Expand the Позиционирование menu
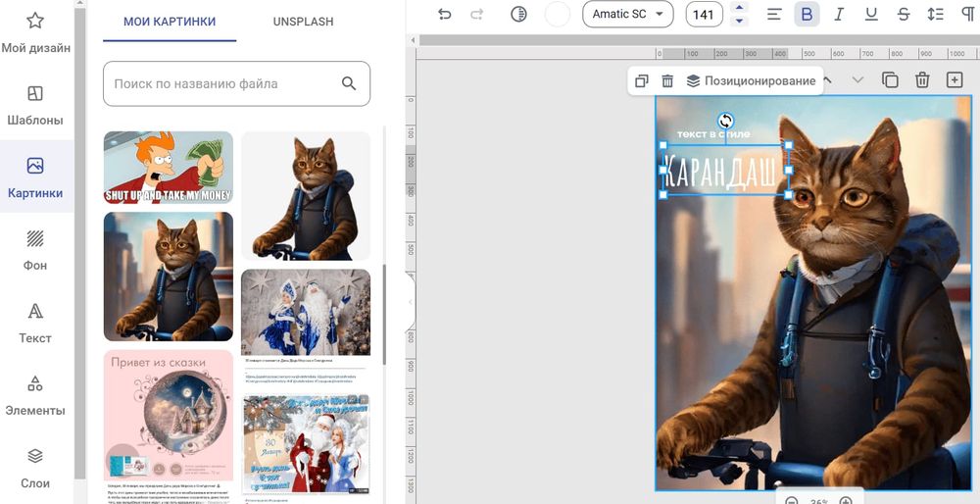This screenshot has width=980, height=504. [x=751, y=81]
